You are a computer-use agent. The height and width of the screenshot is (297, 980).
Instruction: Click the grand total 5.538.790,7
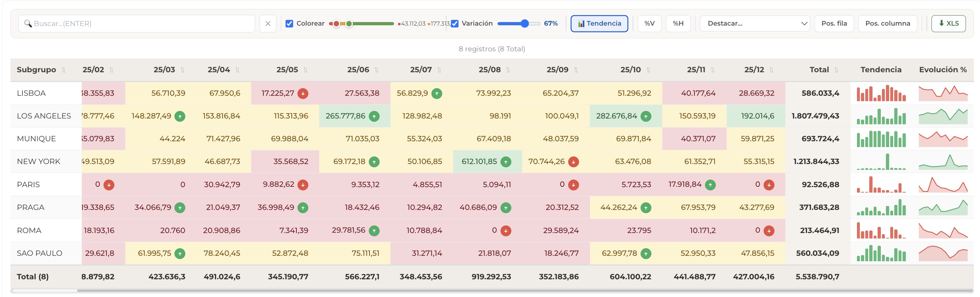pos(817,277)
